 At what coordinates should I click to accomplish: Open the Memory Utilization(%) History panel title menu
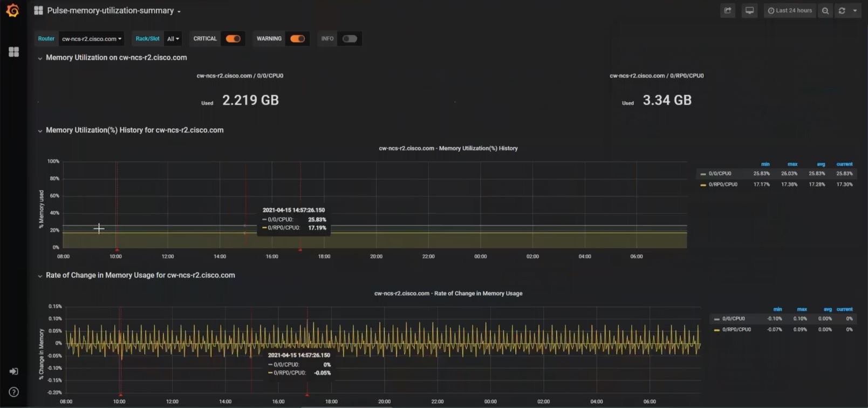tap(448, 148)
